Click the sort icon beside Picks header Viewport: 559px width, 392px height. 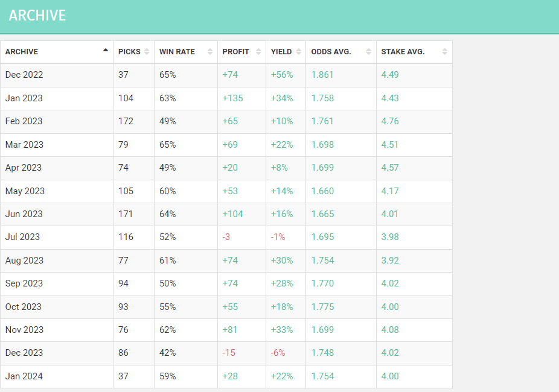point(147,52)
